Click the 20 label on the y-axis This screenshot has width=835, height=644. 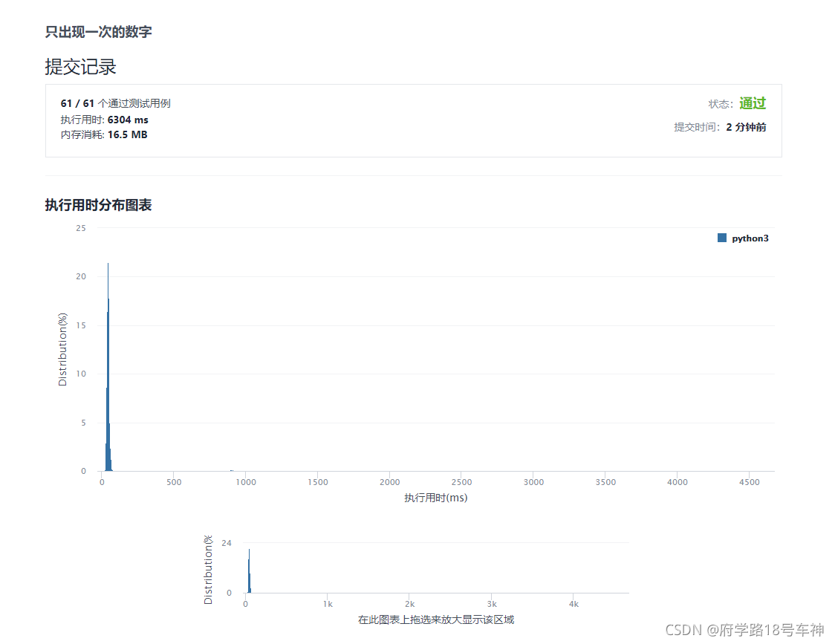click(x=81, y=276)
